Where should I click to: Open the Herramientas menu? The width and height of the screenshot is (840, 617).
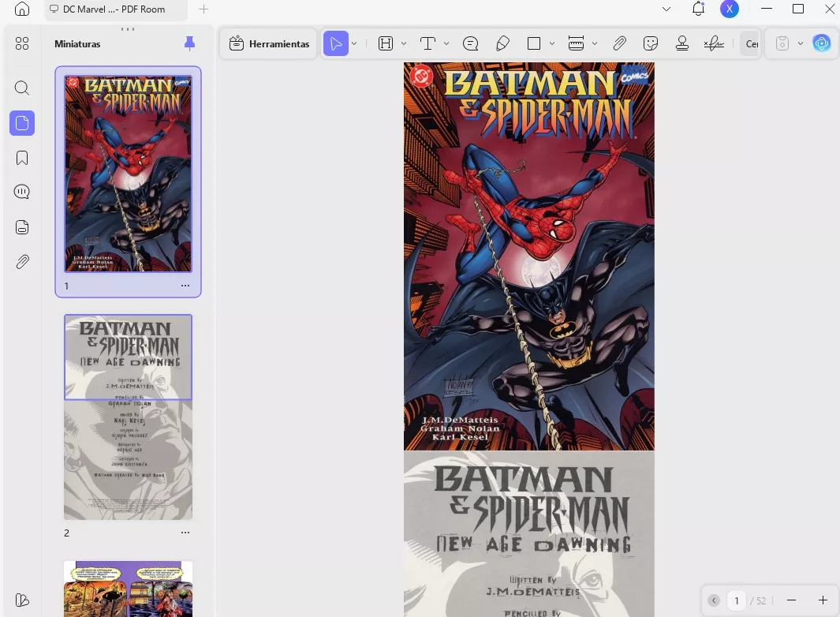pos(269,43)
